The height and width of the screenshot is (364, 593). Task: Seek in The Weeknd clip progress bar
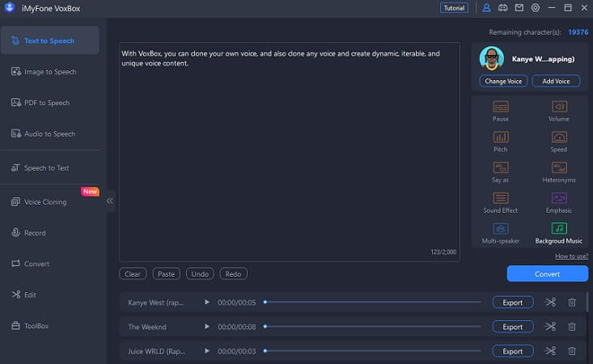coord(372,326)
